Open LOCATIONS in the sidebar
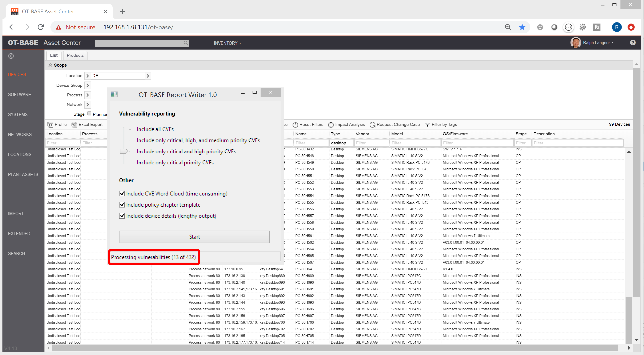The height and width of the screenshot is (355, 644). pos(20,154)
